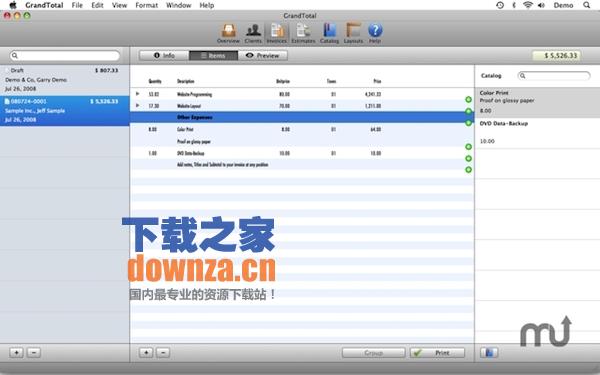Open the Format menu
The width and height of the screenshot is (600, 375).
[147, 5]
